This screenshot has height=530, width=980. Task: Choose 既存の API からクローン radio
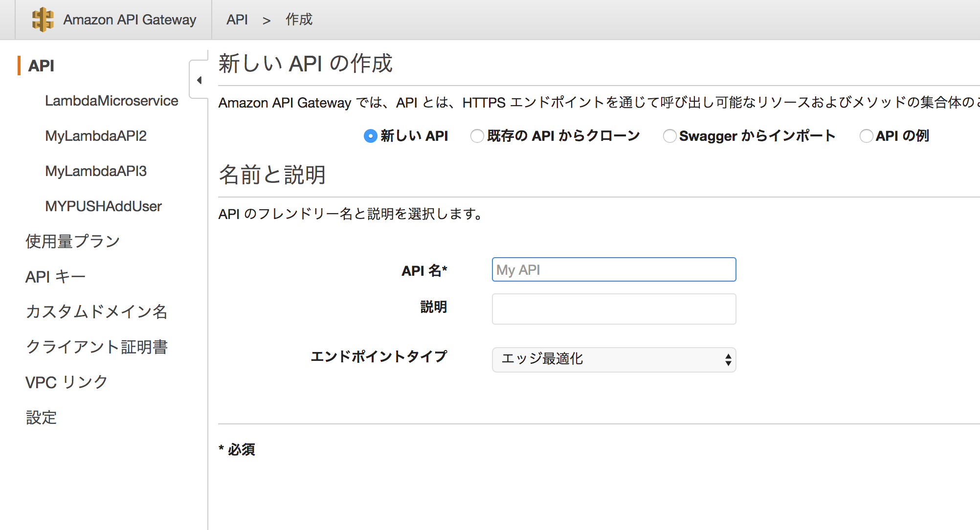click(477, 136)
